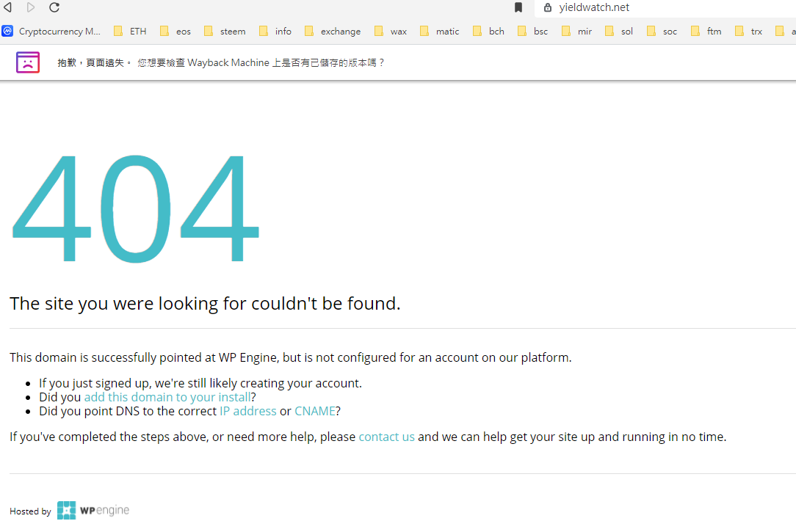The width and height of the screenshot is (796, 532).
Task: Click the Wayback Machine sad-face icon
Action: click(27, 62)
